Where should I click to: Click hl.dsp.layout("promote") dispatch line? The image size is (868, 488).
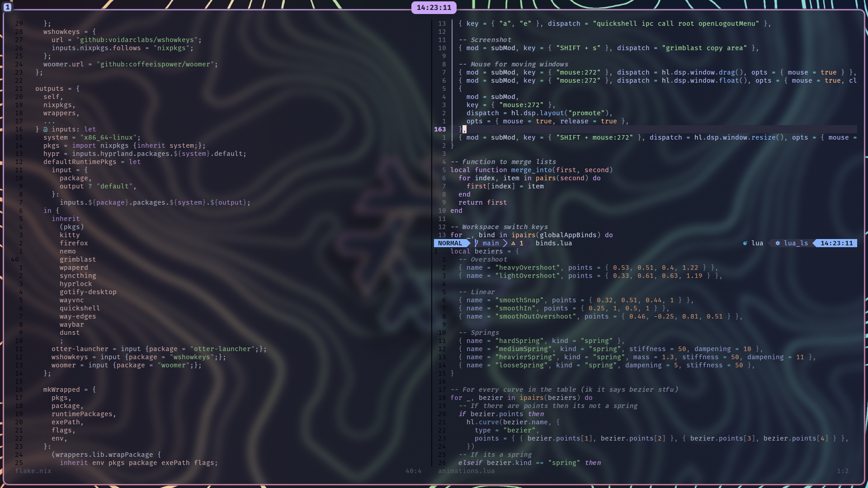click(x=539, y=113)
